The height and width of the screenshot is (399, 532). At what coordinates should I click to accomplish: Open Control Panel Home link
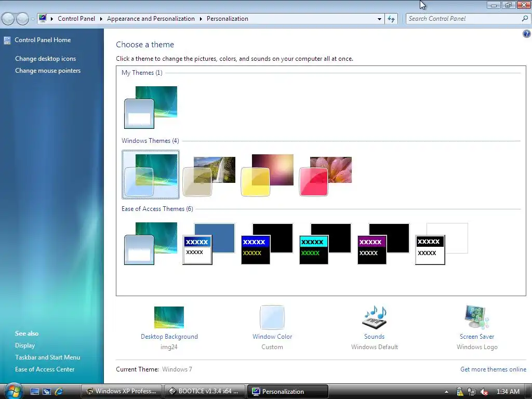point(43,40)
